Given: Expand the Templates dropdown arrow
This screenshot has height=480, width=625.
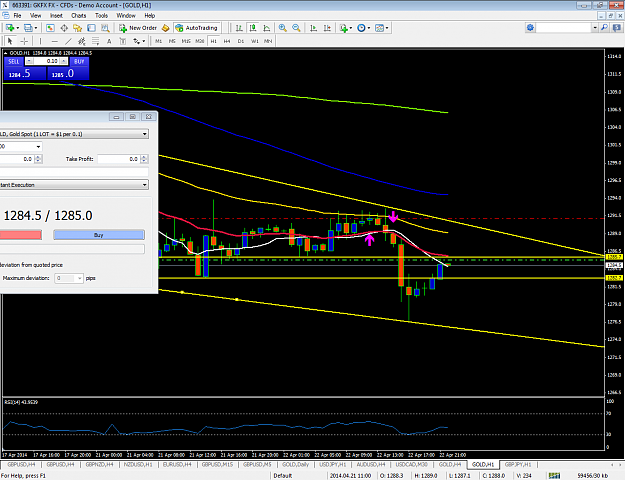Looking at the screenshot, I should point(387,28).
